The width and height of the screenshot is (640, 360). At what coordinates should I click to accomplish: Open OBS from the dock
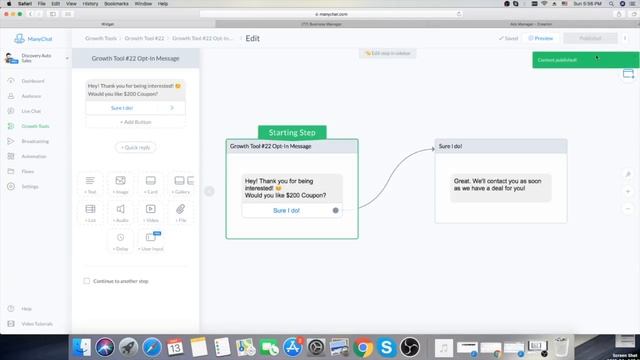coord(409,347)
